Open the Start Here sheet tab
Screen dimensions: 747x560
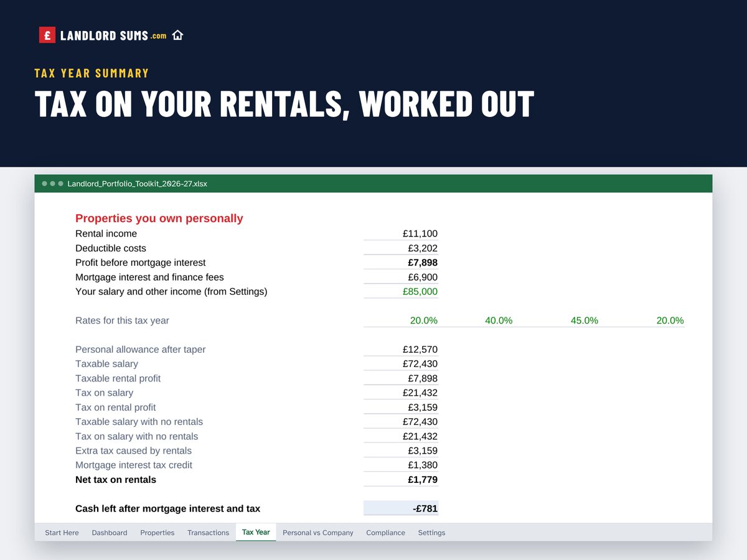click(x=62, y=533)
